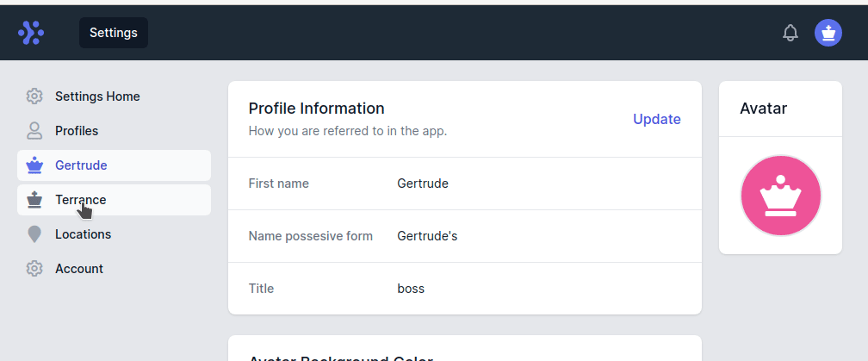Click Update for Profile Information
The image size is (868, 361).
tap(656, 119)
